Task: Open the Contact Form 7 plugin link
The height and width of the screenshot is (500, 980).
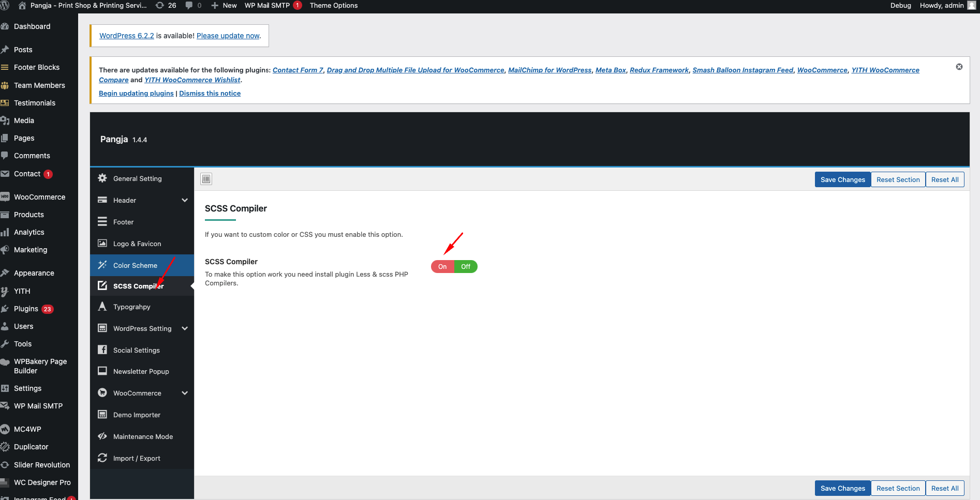Action: tap(298, 70)
